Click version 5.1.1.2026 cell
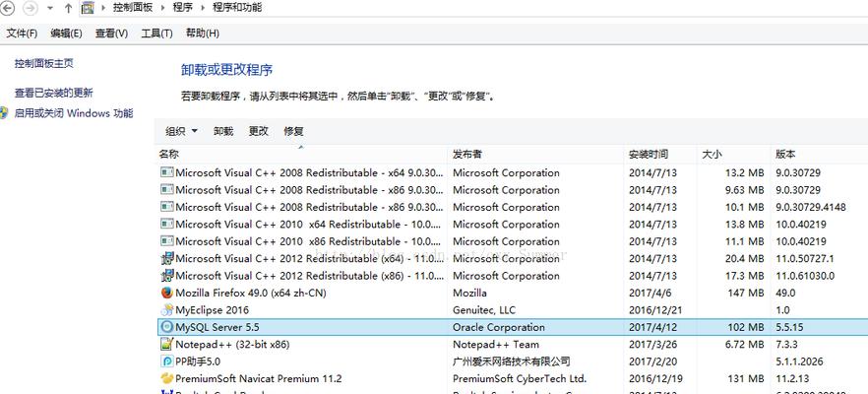868x394 pixels. click(800, 361)
